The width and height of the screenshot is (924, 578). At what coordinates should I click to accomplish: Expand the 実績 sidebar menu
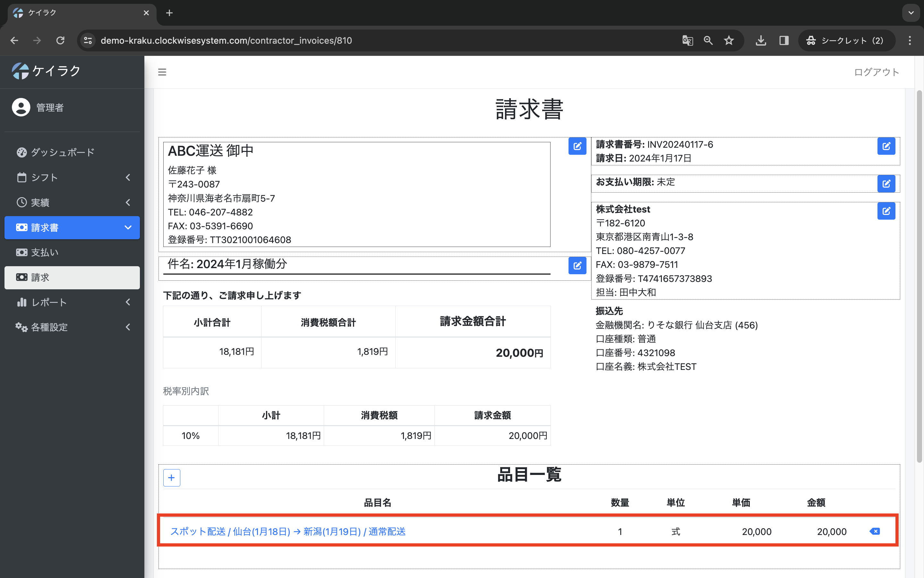click(x=72, y=202)
